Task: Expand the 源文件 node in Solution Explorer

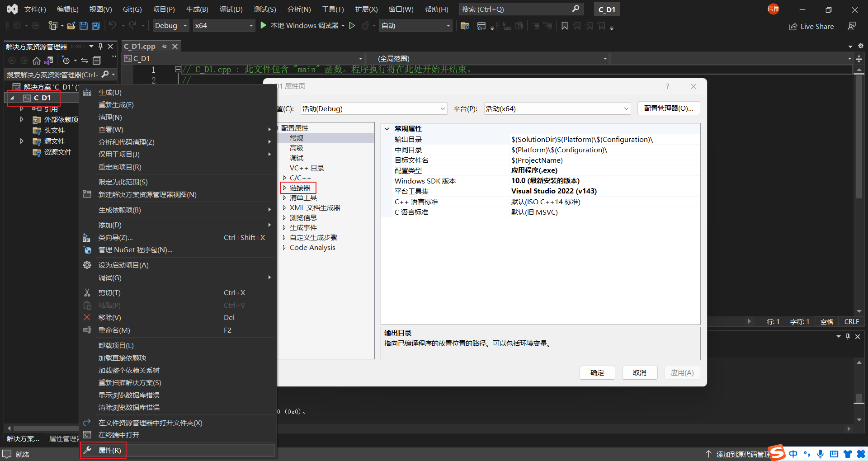Action: tap(22, 141)
